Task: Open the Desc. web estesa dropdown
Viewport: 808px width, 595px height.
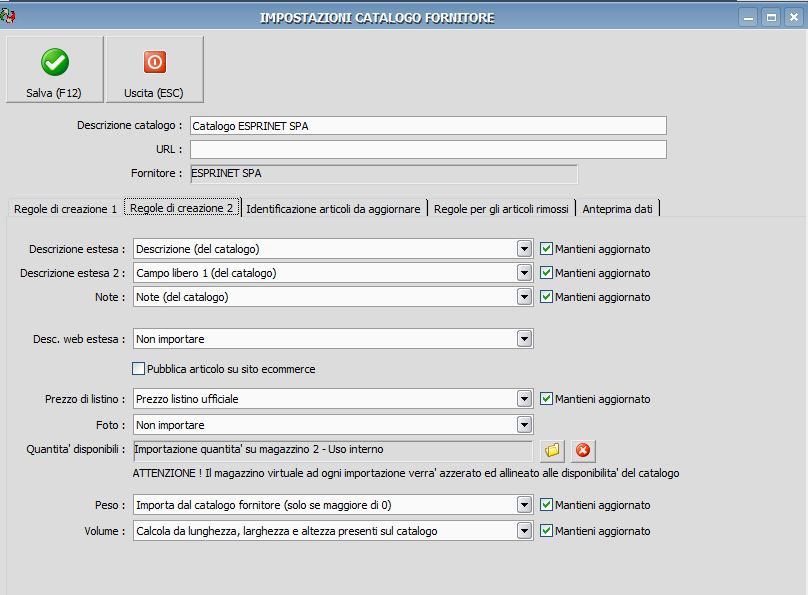Action: pos(524,339)
